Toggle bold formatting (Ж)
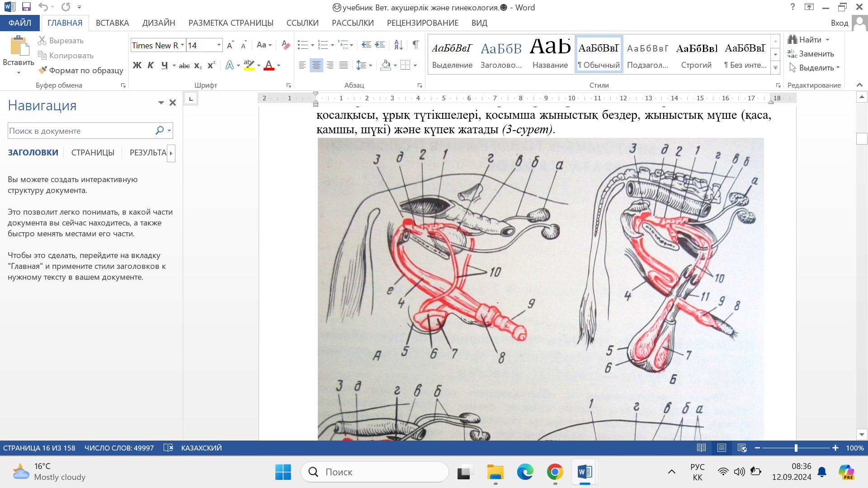 [x=137, y=66]
